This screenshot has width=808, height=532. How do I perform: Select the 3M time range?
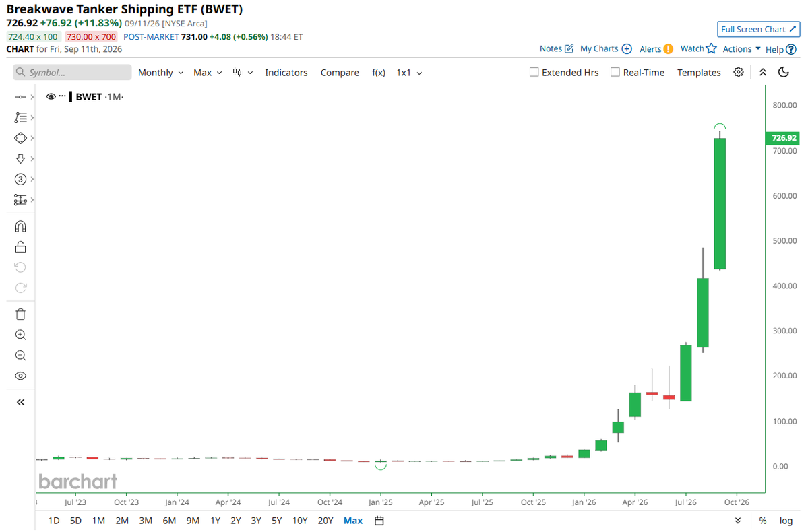(x=146, y=521)
